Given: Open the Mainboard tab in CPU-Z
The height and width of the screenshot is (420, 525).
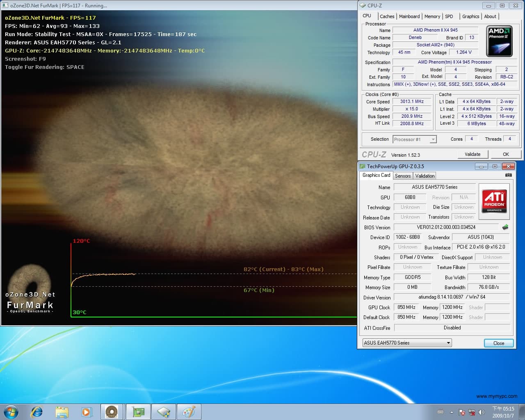Looking at the screenshot, I should [x=409, y=16].
